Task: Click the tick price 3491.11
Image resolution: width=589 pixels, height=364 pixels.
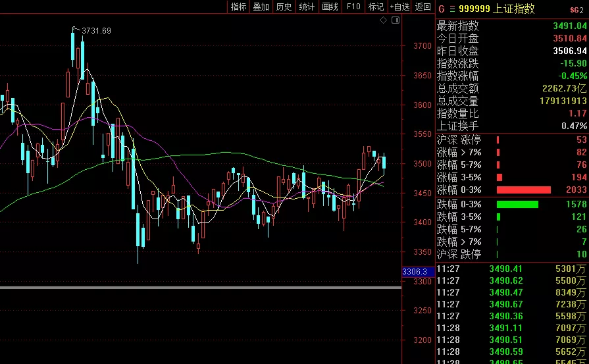Action: pyautogui.click(x=506, y=328)
